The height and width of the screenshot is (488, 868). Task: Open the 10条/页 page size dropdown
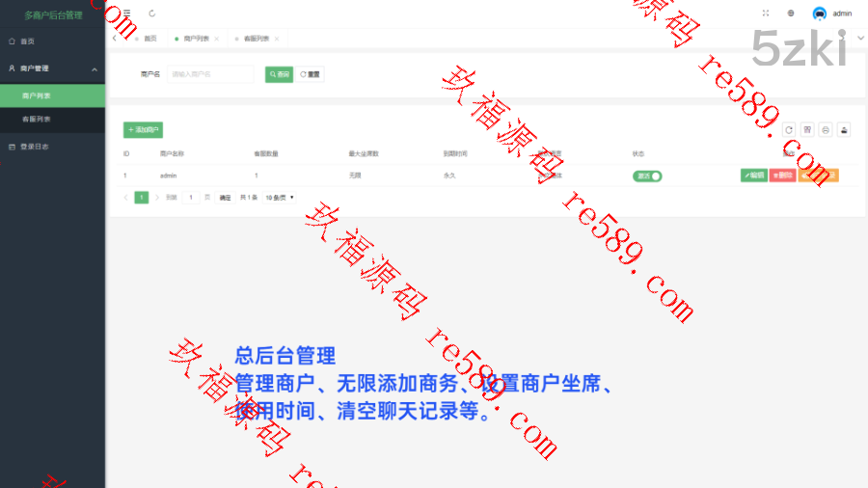(x=280, y=197)
